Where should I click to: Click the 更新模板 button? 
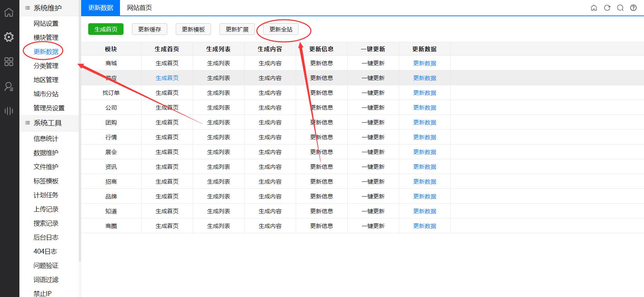tap(193, 29)
